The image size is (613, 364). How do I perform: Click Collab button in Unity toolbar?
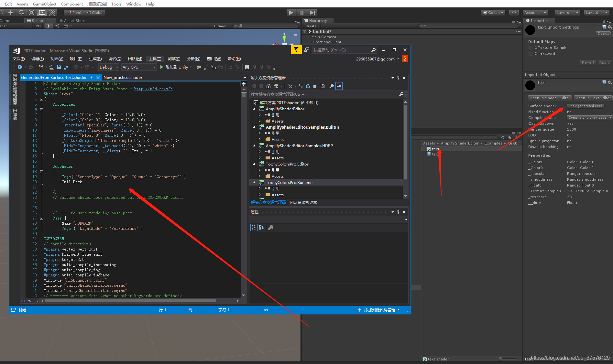coord(493,13)
